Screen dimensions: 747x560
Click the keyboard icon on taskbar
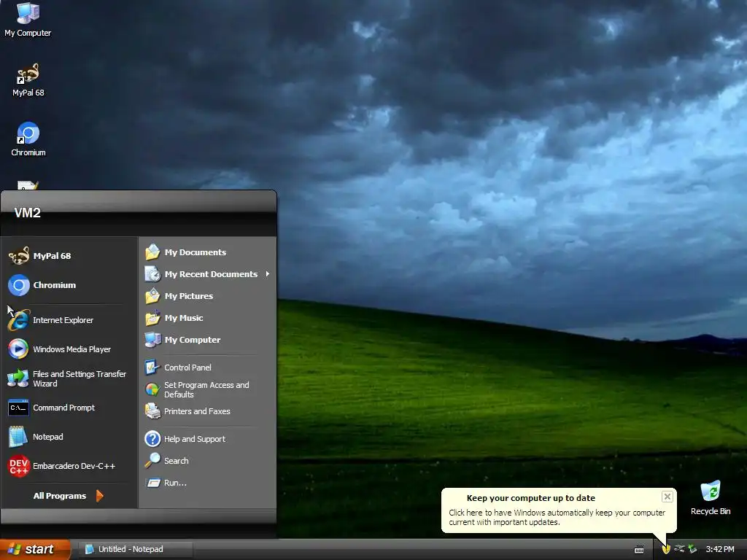click(639, 550)
